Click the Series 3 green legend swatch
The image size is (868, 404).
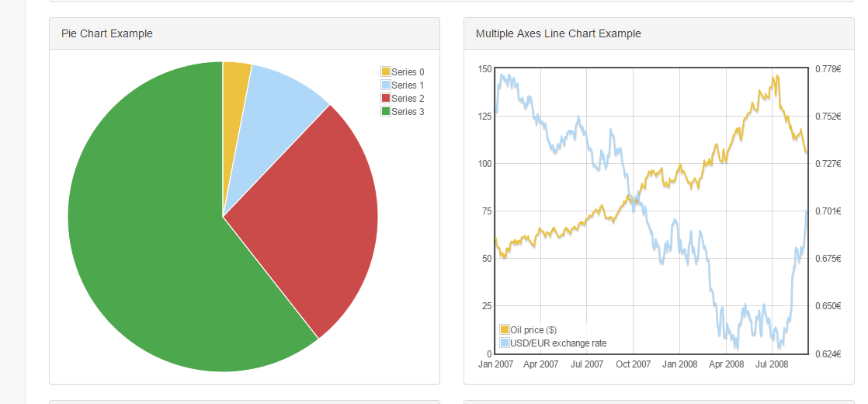[385, 111]
